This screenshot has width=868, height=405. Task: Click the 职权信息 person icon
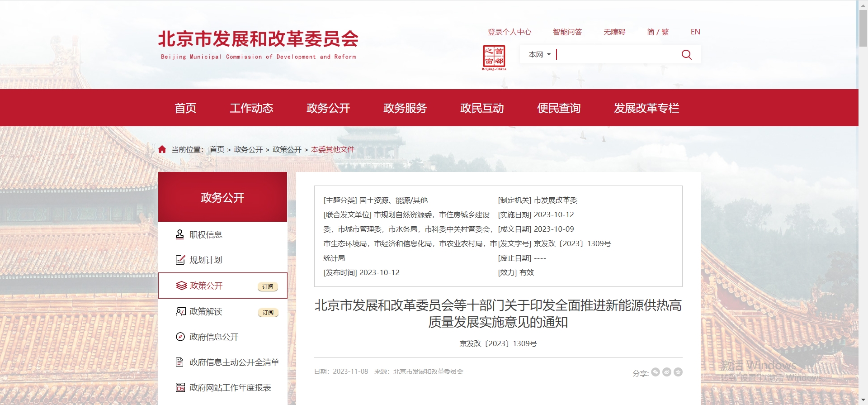point(180,234)
